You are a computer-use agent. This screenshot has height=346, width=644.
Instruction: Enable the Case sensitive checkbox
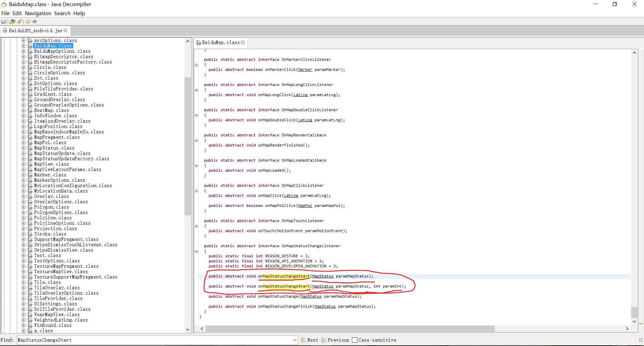(x=355, y=340)
